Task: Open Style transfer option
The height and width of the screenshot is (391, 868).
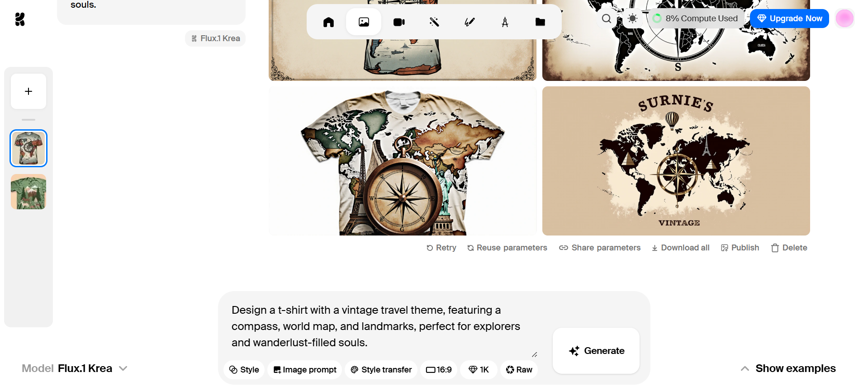Action: [x=381, y=370]
